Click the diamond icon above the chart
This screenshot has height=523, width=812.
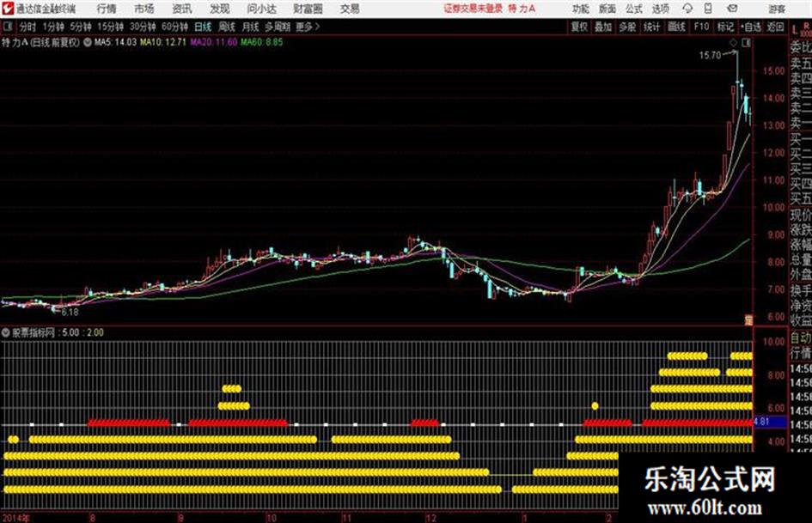tap(733, 43)
